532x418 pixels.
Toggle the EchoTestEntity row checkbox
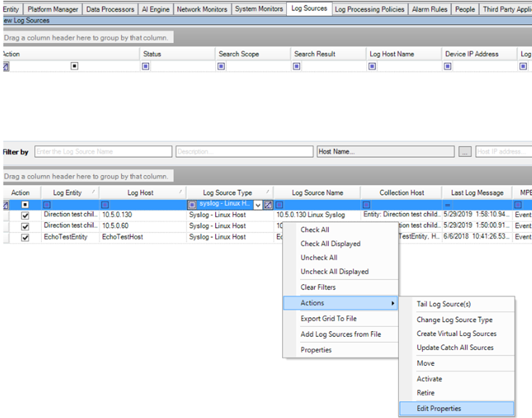click(25, 238)
